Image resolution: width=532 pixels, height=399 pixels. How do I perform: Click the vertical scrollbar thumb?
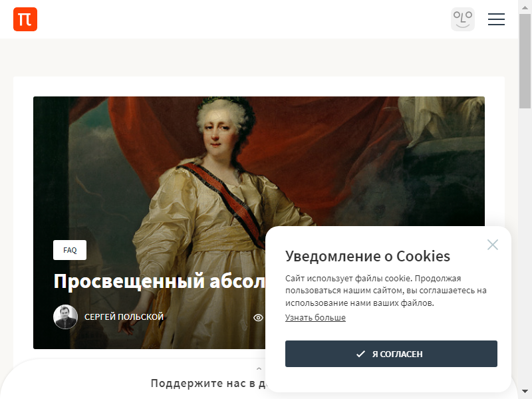coord(525,61)
